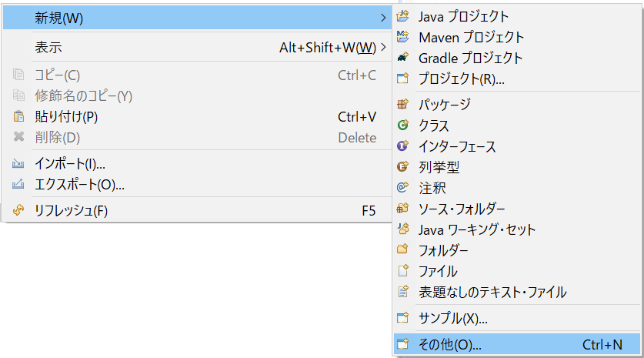Click the プロジェクト(R)... icon

403,78
